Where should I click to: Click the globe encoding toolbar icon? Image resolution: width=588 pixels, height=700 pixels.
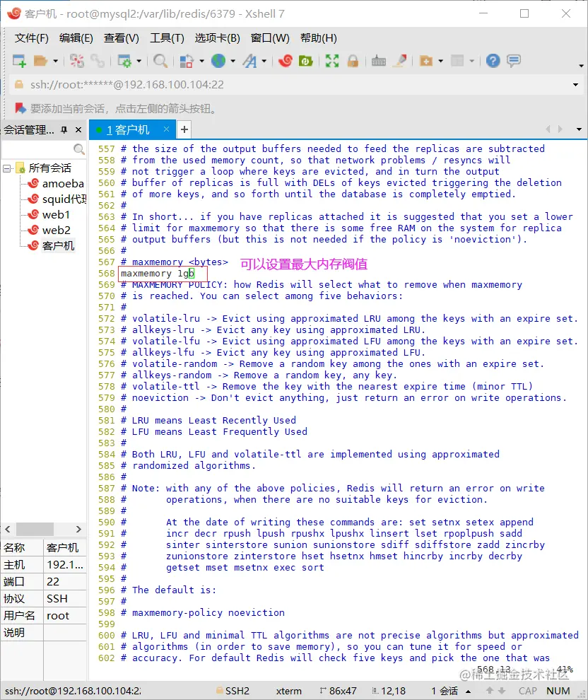(218, 61)
